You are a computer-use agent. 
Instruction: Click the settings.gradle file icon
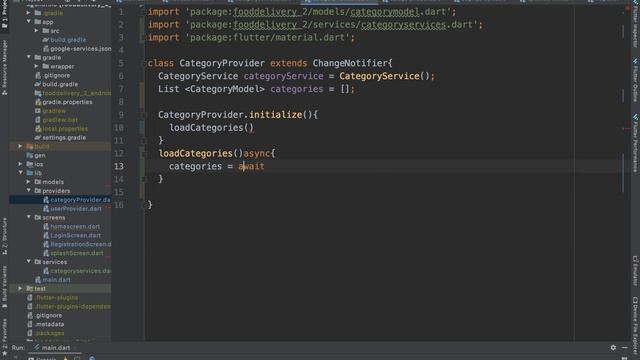[x=38, y=138]
